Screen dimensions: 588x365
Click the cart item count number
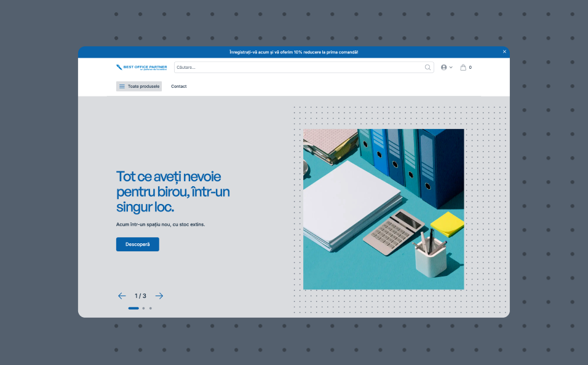tap(471, 68)
